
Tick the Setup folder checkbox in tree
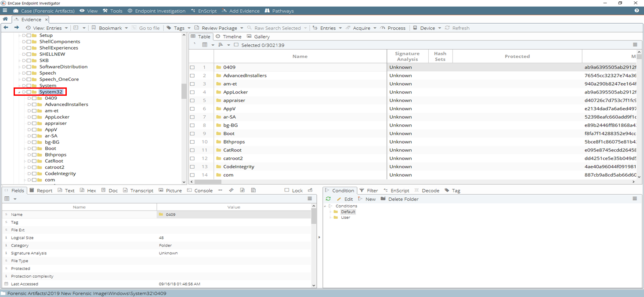[29, 35]
